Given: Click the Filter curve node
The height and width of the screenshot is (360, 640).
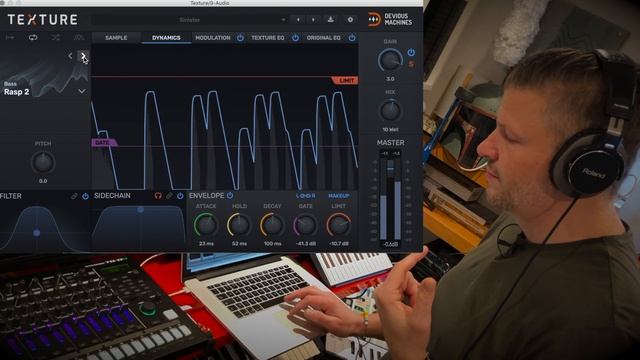Looking at the screenshot, I should point(37,233).
